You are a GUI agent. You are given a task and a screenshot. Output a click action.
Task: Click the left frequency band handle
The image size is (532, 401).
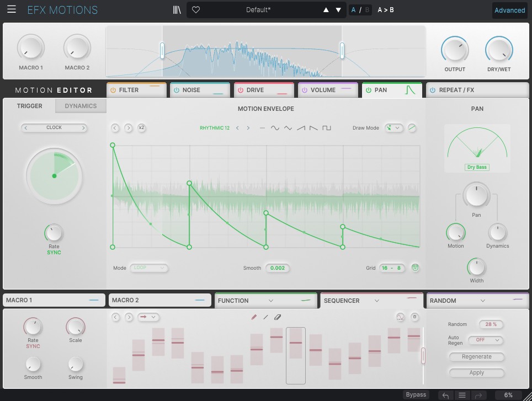[x=162, y=50]
